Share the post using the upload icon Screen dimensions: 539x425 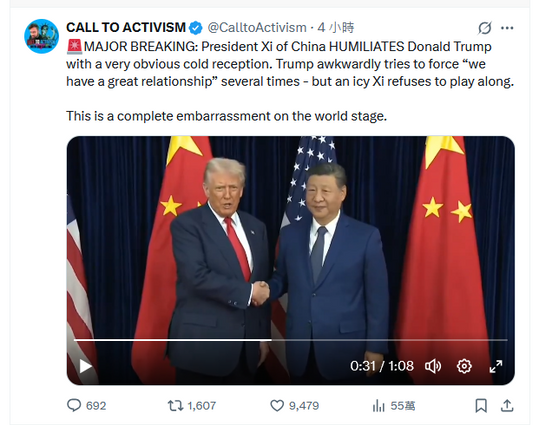coord(507,406)
